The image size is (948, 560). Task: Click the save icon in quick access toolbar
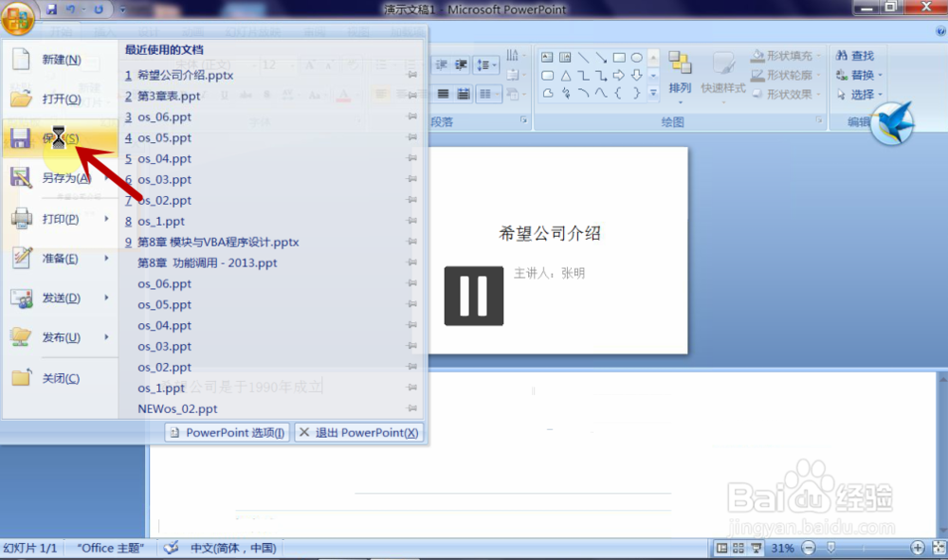pyautogui.click(x=51, y=9)
